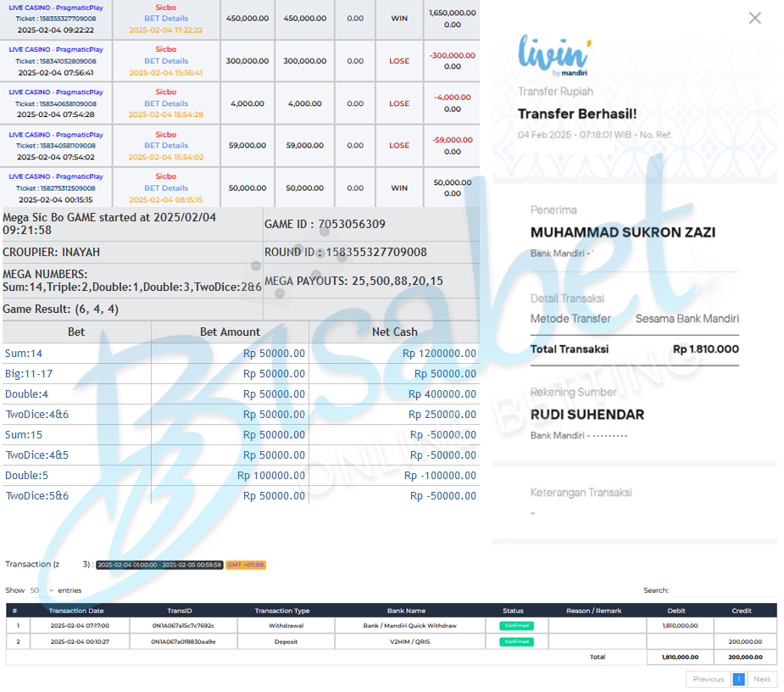784x692 pixels.
Task: Click Total Transaksi amount Rp 1.810.000
Action: [x=705, y=349]
